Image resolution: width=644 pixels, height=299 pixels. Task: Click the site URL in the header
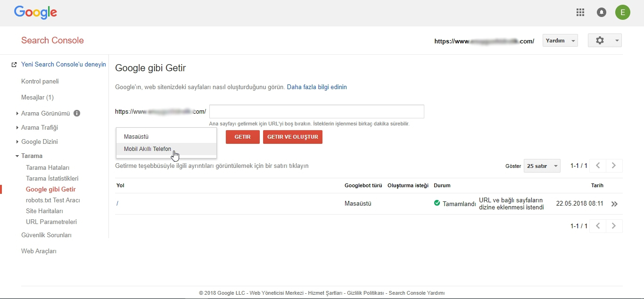484,41
